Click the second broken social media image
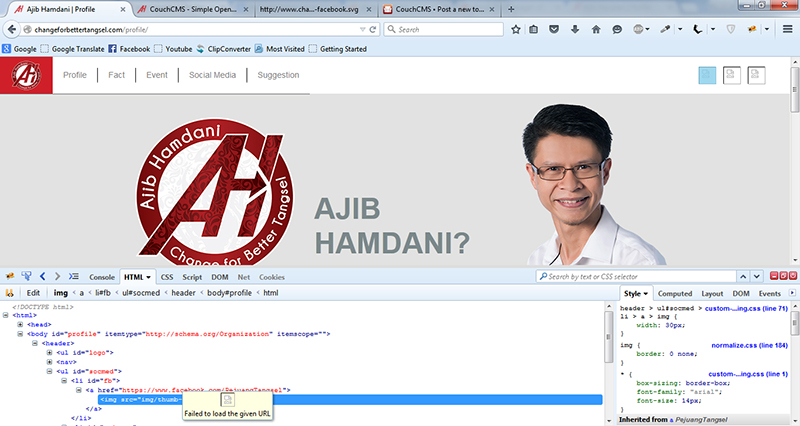Image resolution: width=800 pixels, height=426 pixels. coord(732,75)
